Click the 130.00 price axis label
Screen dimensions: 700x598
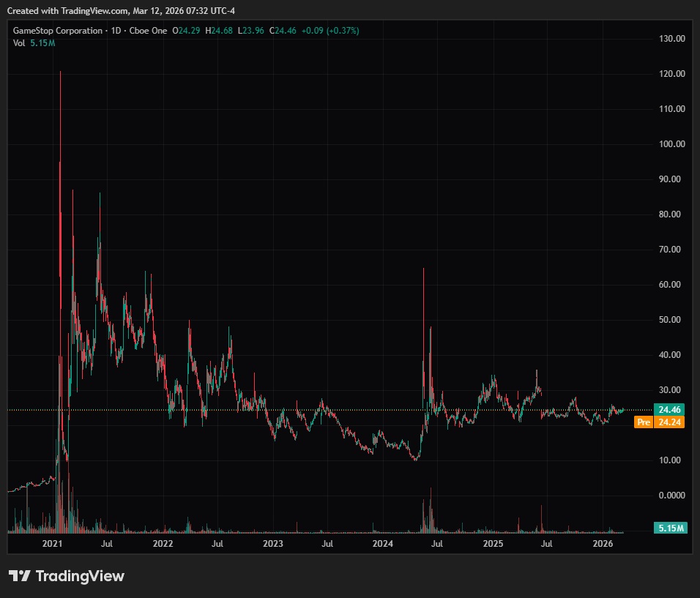click(671, 39)
